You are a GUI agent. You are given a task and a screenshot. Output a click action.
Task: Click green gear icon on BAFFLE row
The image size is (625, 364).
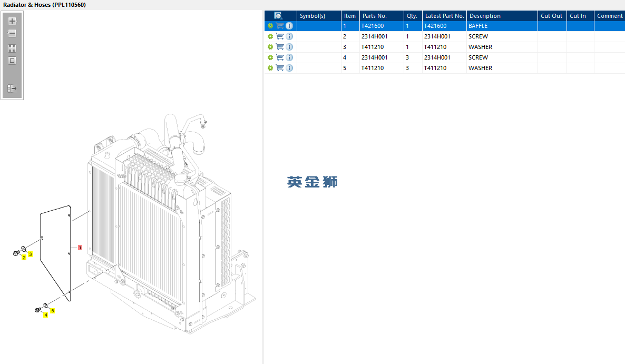[270, 26]
